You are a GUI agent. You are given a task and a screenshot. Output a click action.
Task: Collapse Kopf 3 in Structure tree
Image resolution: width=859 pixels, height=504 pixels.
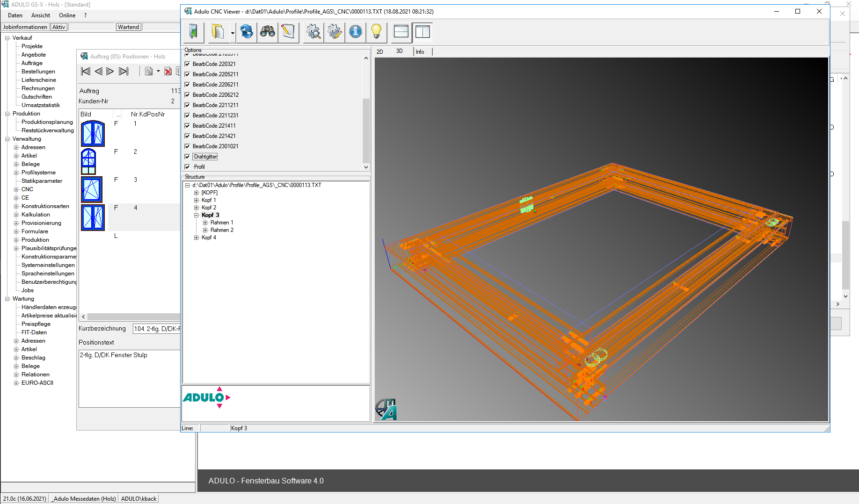[x=197, y=215]
